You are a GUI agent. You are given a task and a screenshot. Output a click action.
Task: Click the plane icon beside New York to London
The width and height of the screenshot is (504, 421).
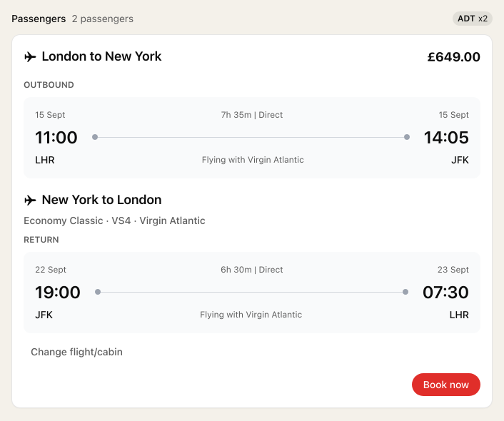coord(30,200)
